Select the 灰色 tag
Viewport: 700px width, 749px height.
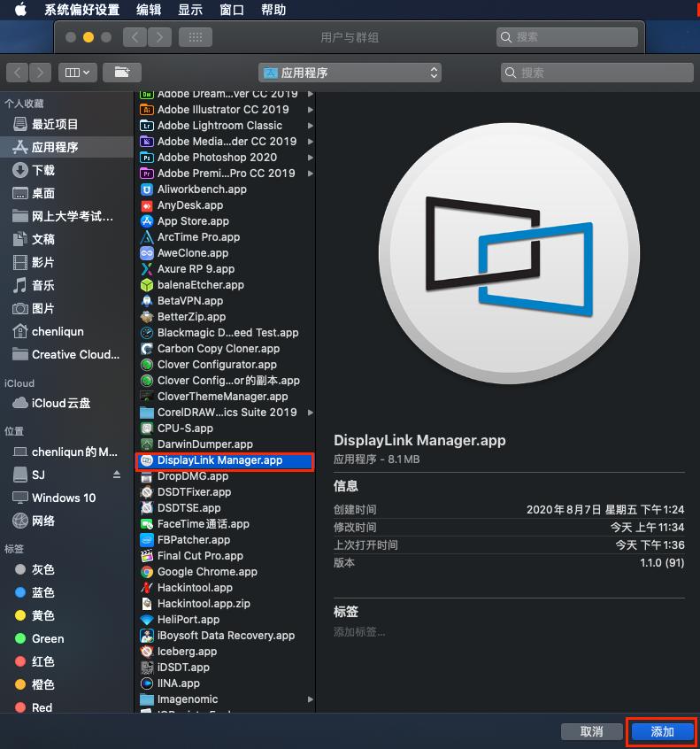[x=67, y=569]
